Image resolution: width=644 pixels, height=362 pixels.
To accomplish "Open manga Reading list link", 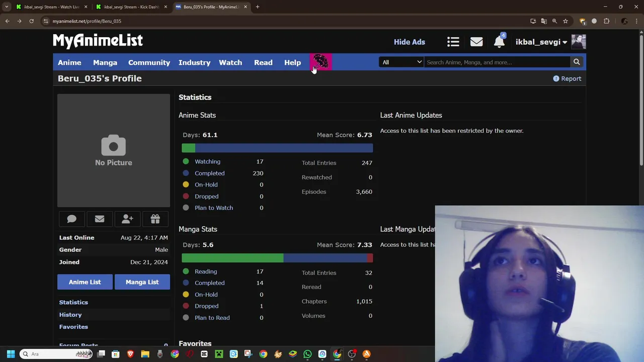I will [x=205, y=271].
